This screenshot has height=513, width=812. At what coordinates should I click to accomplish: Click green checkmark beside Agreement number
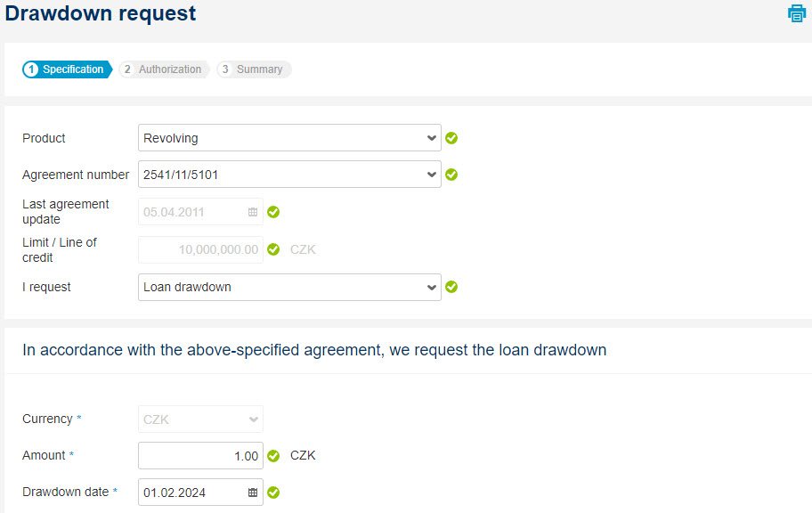(451, 175)
